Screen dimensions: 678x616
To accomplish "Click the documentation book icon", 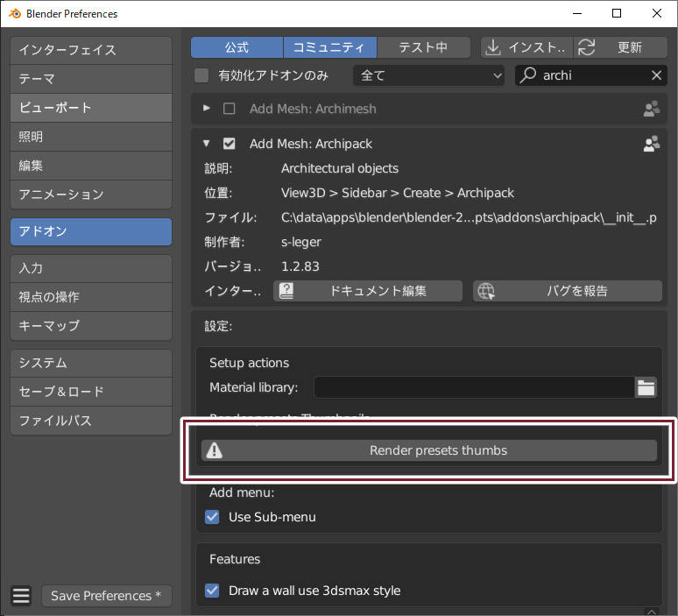I will [286, 291].
